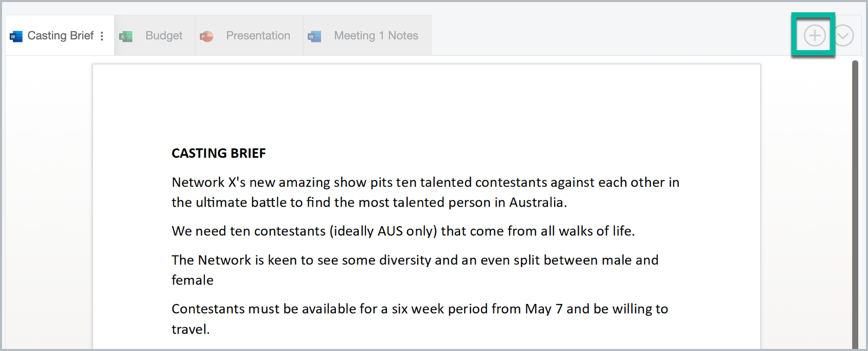
Task: Click the word "Australia" in first paragraph
Action: tap(536, 203)
